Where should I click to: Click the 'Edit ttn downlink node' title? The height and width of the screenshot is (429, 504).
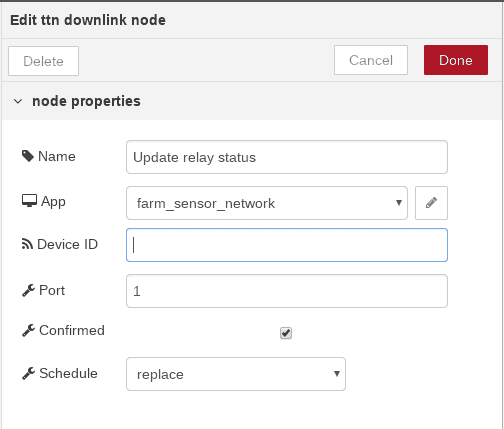click(x=88, y=20)
